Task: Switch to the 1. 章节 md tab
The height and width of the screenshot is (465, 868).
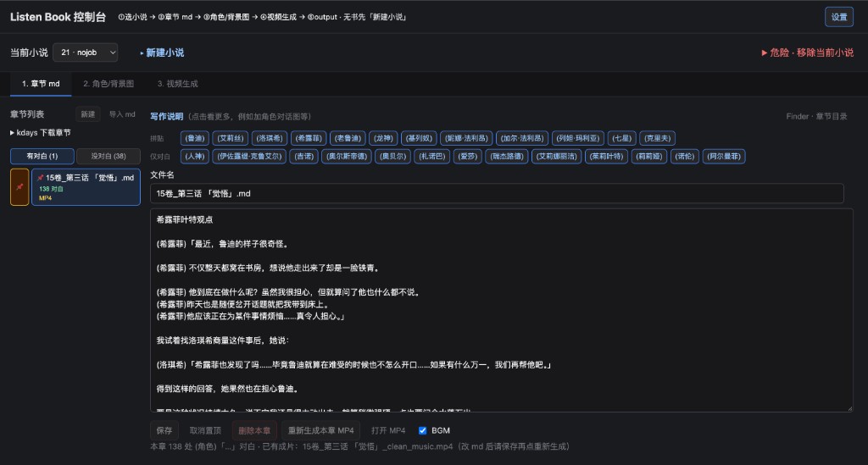Action: pos(41,84)
